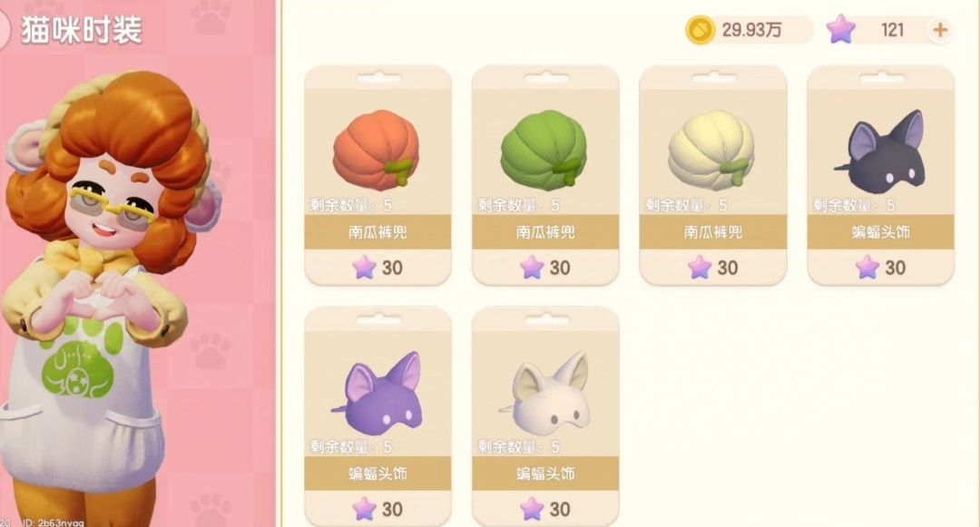Buy orange pumpkin pants for 30 stars
The image size is (980, 527).
377,268
